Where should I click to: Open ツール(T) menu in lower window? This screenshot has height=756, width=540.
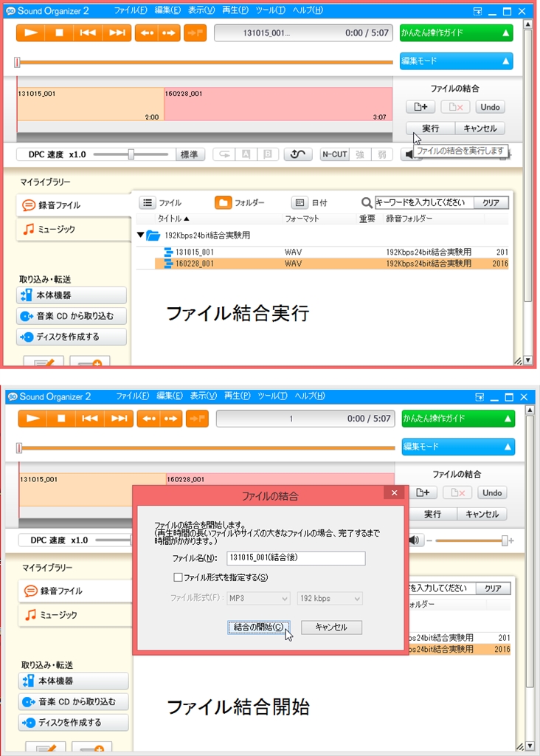click(272, 396)
